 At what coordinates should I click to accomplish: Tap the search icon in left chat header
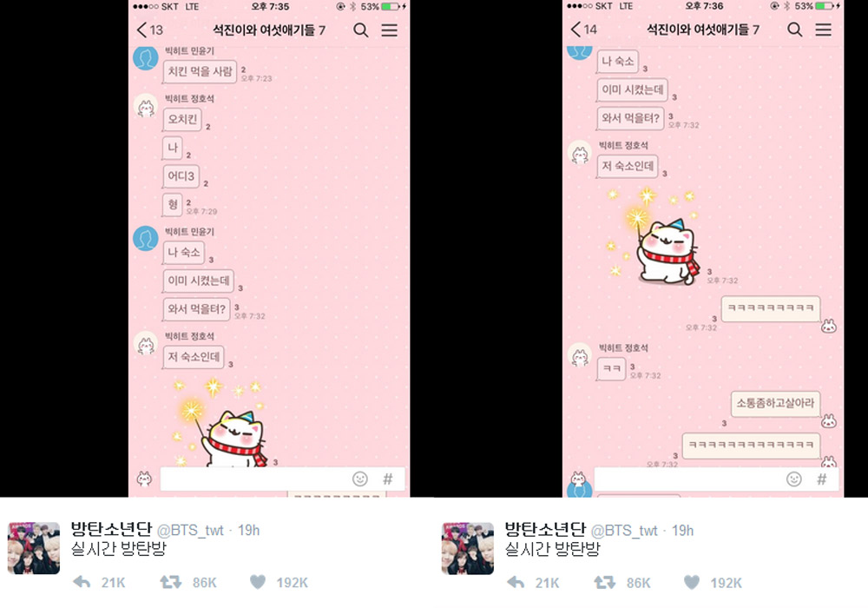click(x=361, y=30)
